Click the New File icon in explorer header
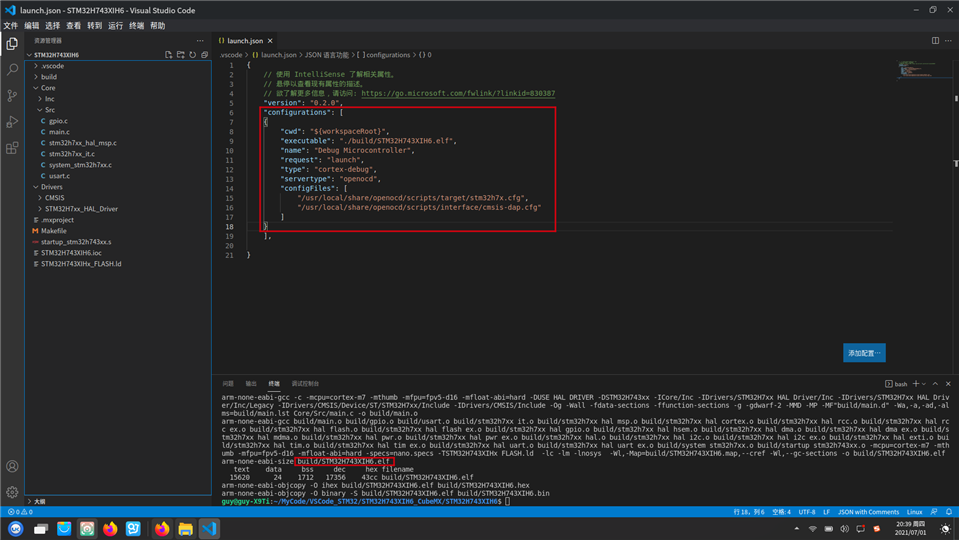959x540 pixels. point(168,55)
